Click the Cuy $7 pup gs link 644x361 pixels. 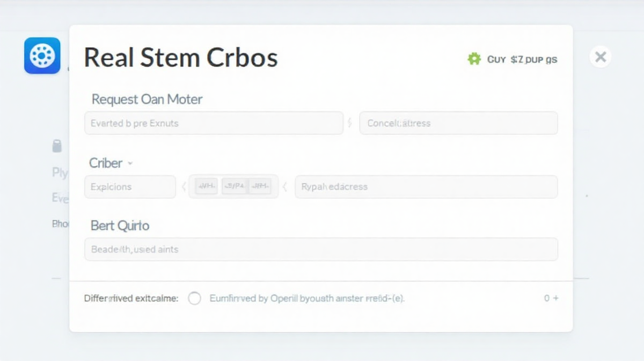(x=522, y=60)
